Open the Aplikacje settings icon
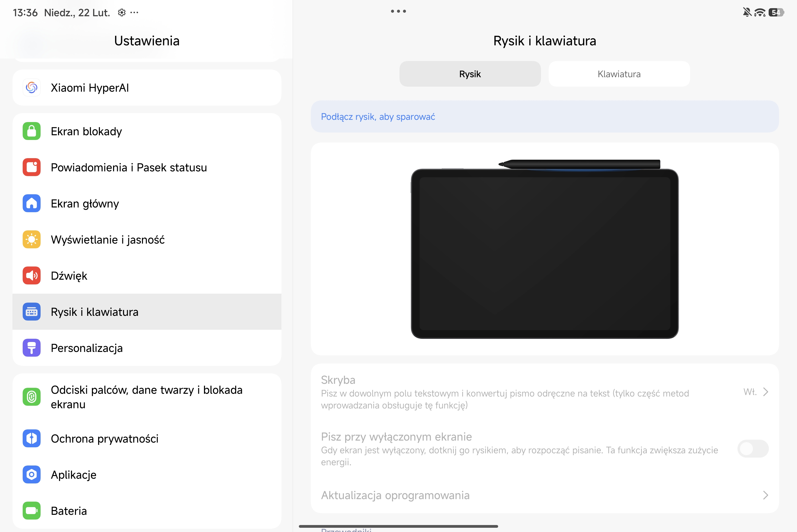 (32, 474)
